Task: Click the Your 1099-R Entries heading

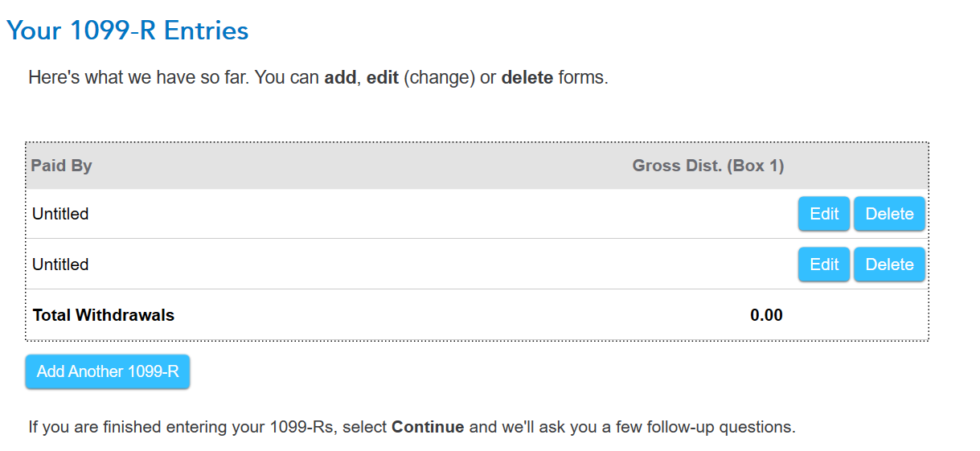Action: point(128,31)
